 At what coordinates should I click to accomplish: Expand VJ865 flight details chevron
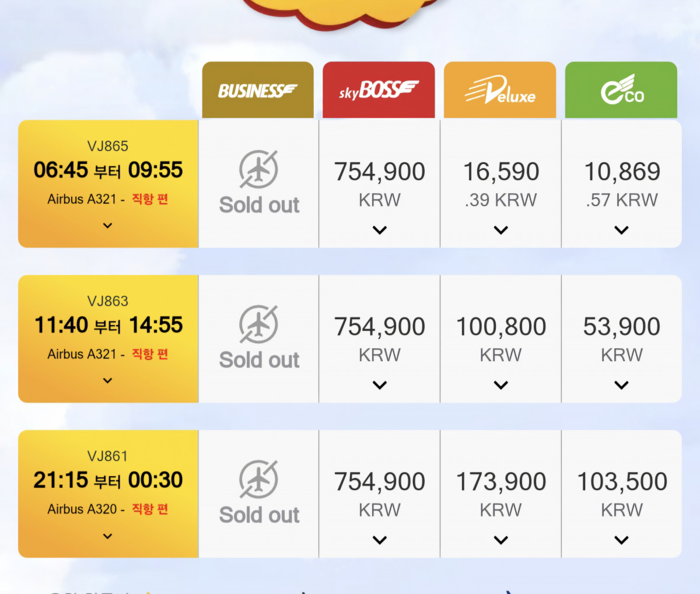[x=107, y=226]
